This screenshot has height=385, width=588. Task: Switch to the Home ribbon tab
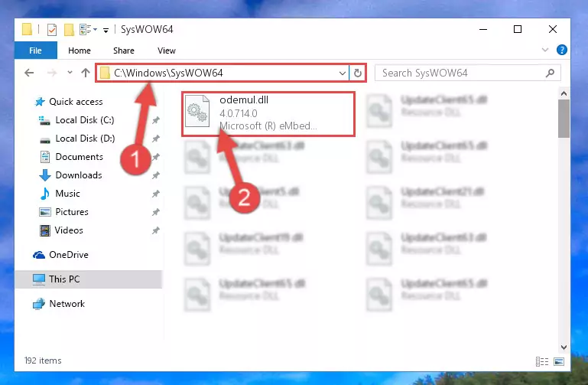coord(79,51)
